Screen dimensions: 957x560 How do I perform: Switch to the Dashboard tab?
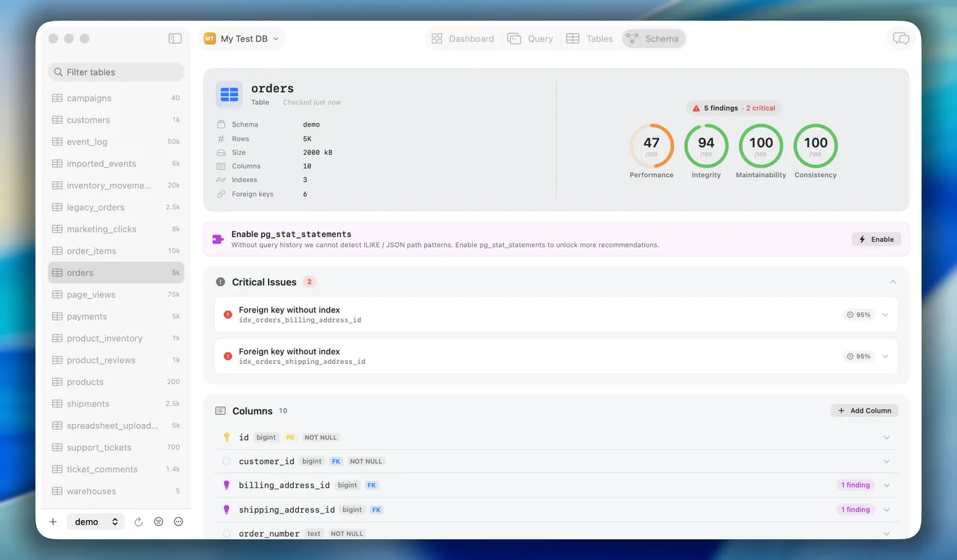[463, 39]
